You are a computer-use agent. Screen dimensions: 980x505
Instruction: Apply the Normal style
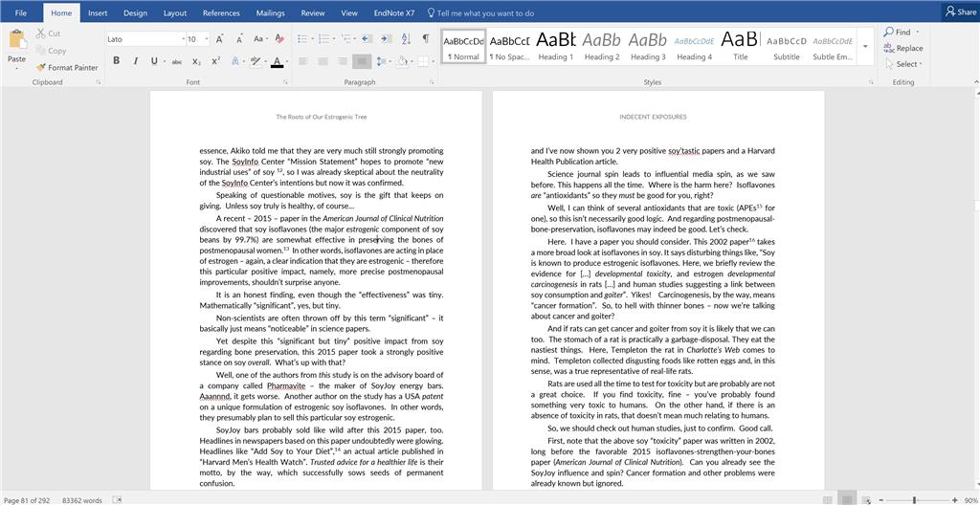pos(463,47)
